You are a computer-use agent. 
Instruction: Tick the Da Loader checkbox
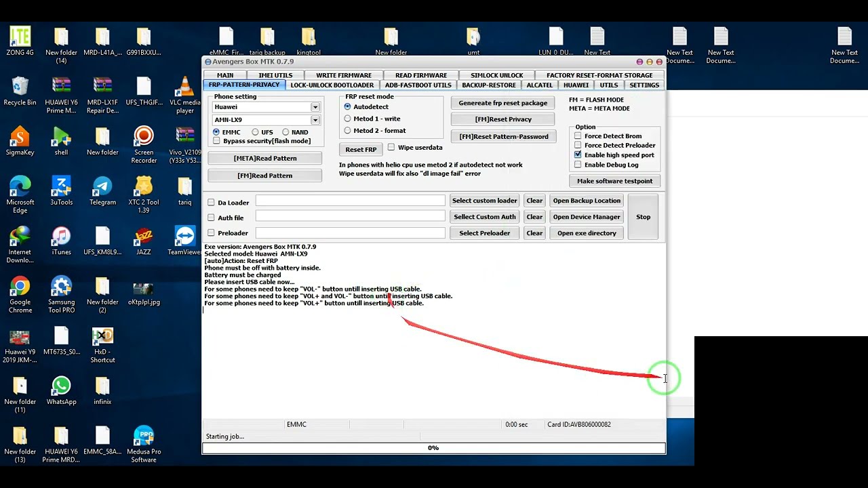[211, 203]
